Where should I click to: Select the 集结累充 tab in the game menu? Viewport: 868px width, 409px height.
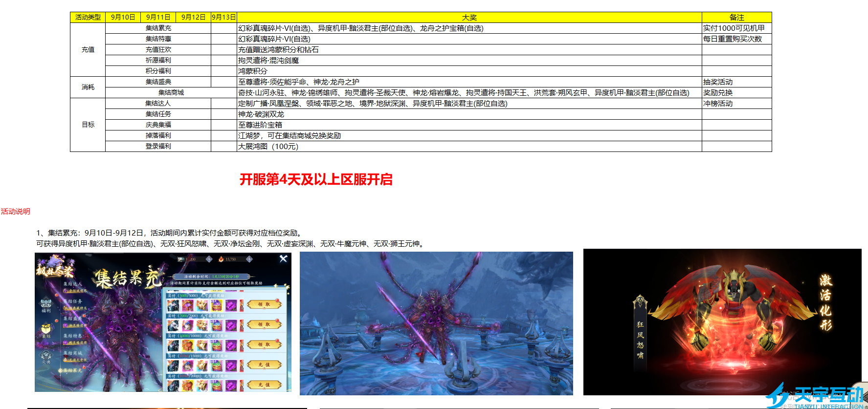pos(73,370)
